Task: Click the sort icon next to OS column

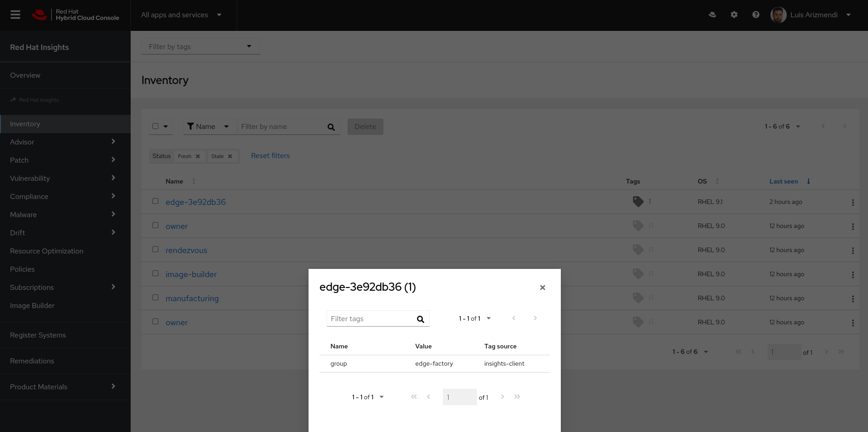Action: click(717, 181)
